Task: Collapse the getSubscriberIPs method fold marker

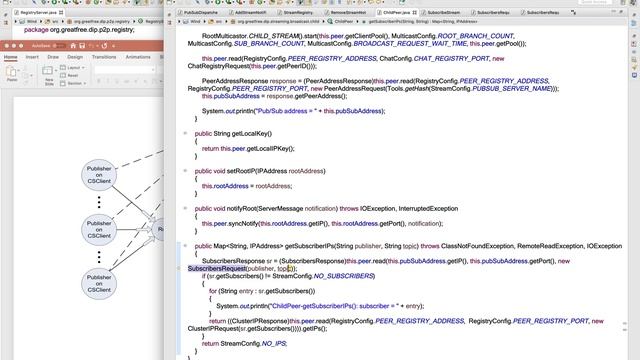Action: coord(185,246)
